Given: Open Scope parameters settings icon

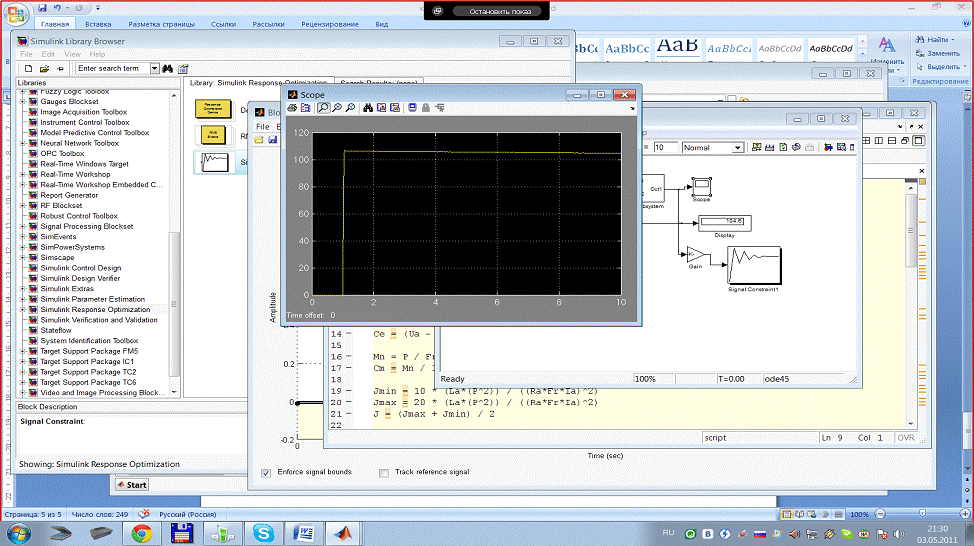Looking at the screenshot, I should pyautogui.click(x=306, y=107).
